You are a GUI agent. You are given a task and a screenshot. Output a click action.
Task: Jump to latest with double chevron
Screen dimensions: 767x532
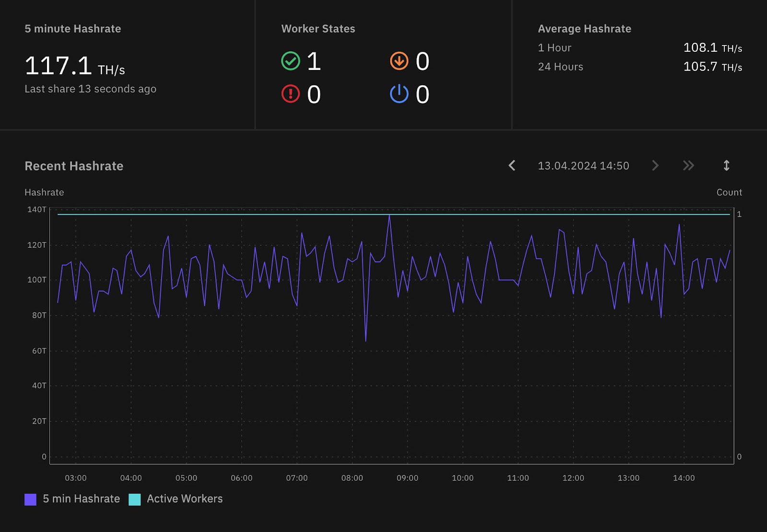coord(688,165)
